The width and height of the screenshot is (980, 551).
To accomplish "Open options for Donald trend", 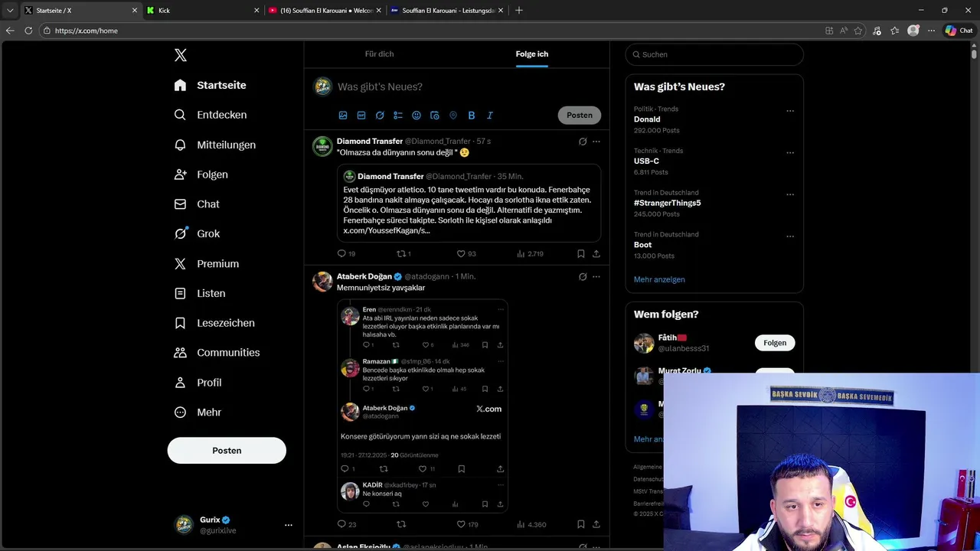I will click(790, 111).
